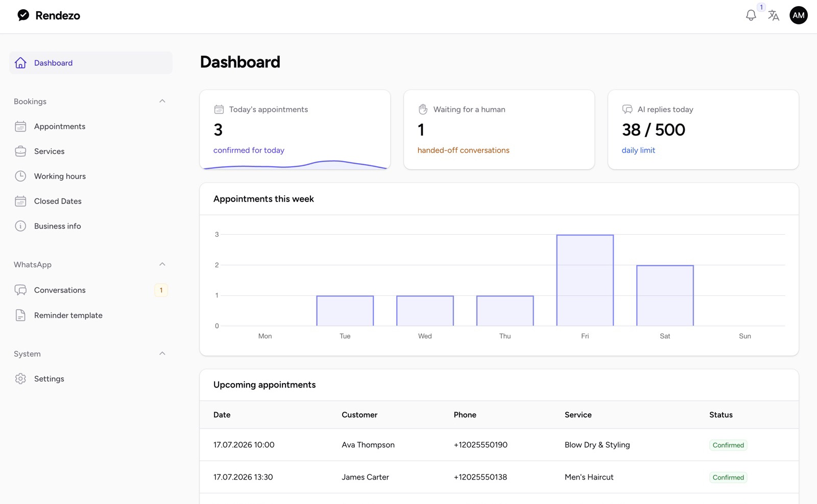Open Closed Dates in the sidebar
This screenshot has height=504, width=817.
91,201
